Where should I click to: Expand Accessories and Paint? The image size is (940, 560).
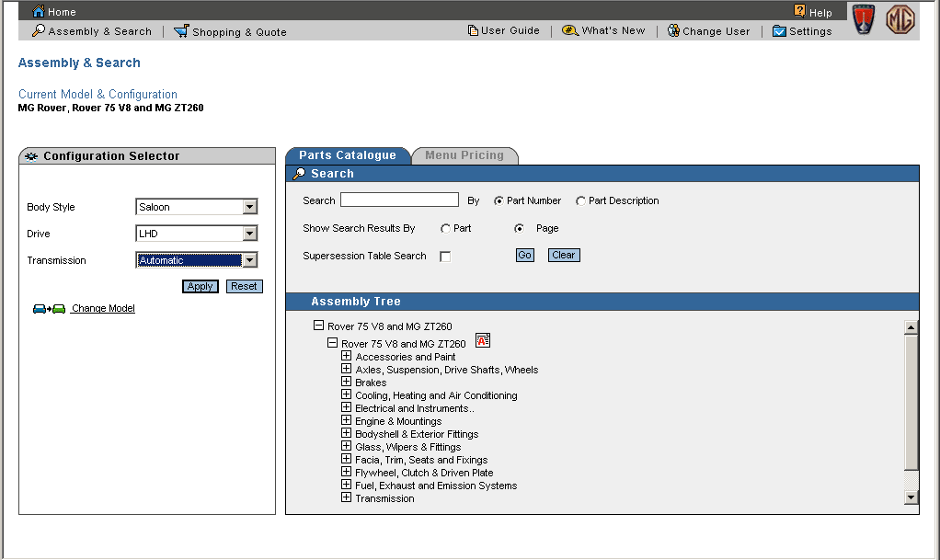coord(346,356)
